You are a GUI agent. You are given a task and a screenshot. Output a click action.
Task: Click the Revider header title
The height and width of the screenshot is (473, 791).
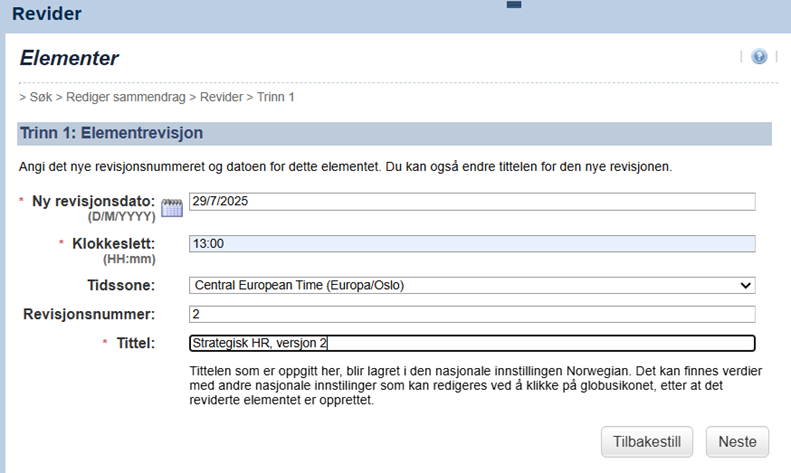coord(46,14)
